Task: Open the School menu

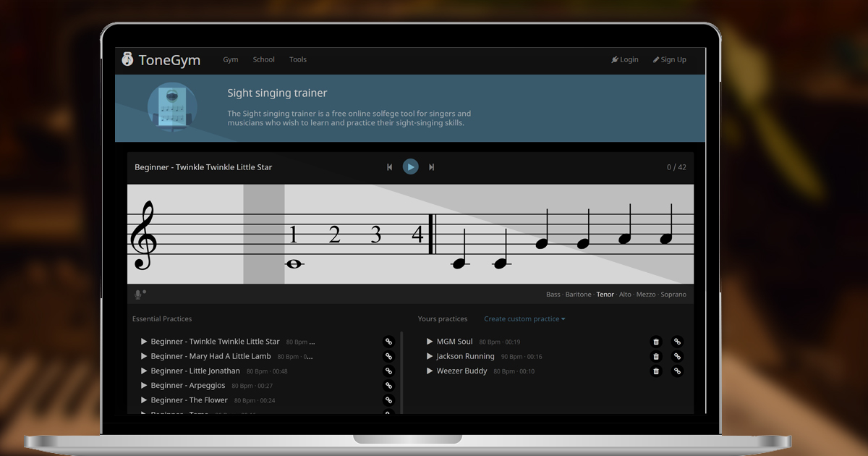Action: coord(263,59)
